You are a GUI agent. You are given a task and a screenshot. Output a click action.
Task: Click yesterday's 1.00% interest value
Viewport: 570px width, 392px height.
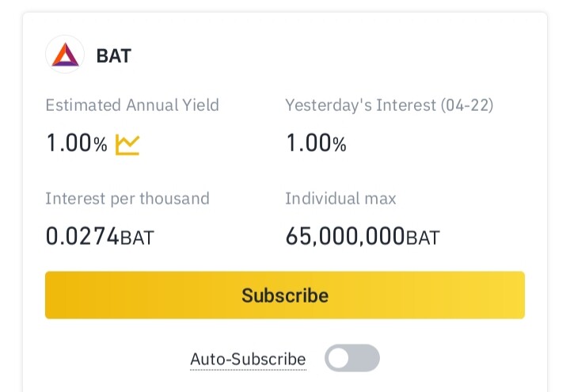coord(316,144)
